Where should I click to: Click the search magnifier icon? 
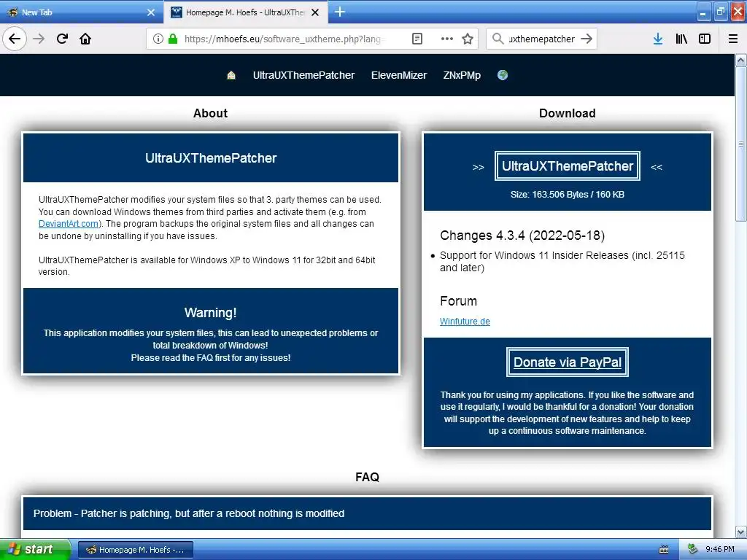click(498, 39)
